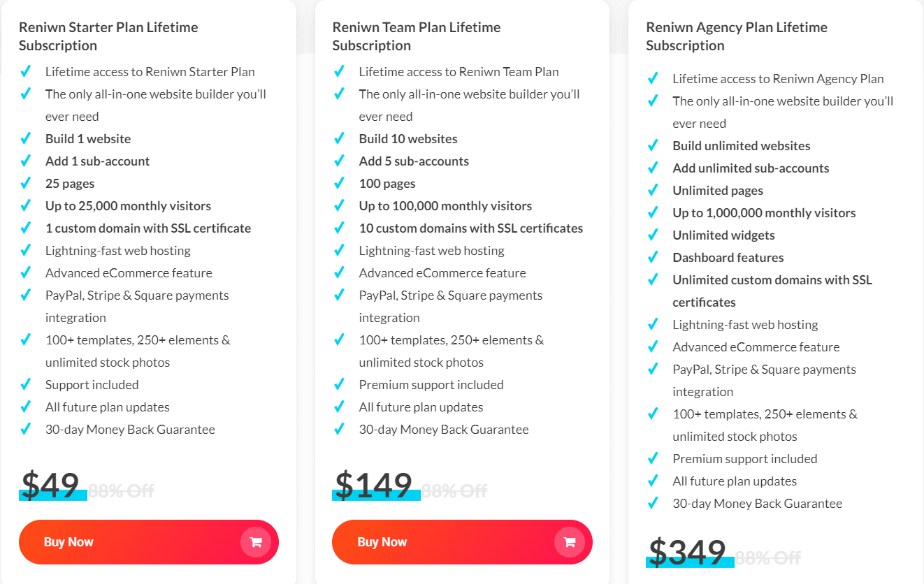Click the checkmark beside Premium support included
The height and width of the screenshot is (584, 924).
coord(340,384)
